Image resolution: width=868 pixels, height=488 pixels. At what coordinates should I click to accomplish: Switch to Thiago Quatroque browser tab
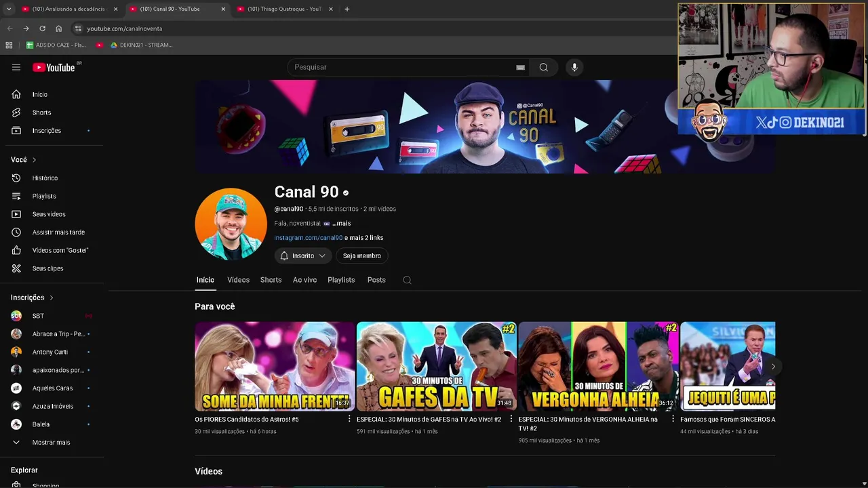point(283,9)
